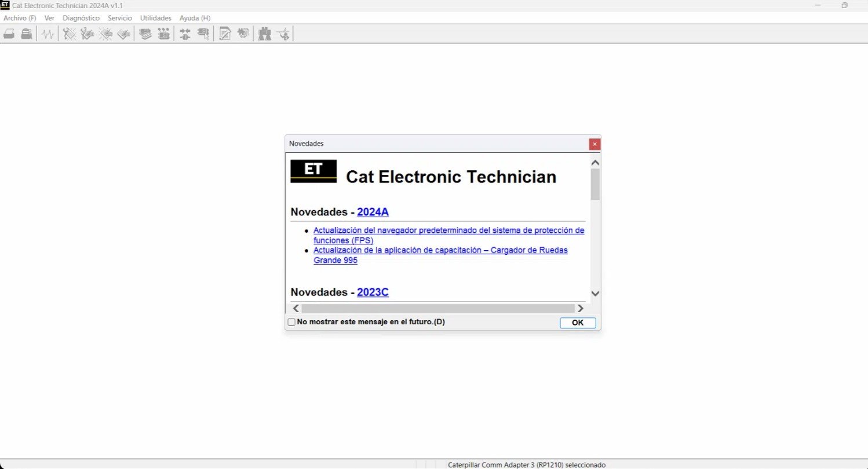868x469 pixels.
Task: Click the connect arrows toolbar icon
Action: pos(185,34)
